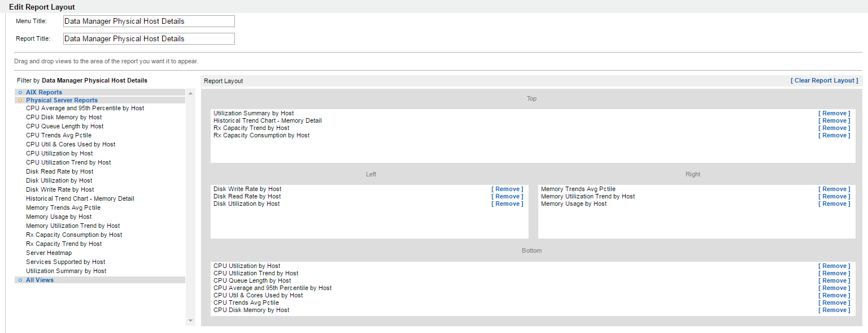Image resolution: width=868 pixels, height=333 pixels.
Task: Click scroll up arrow in views list
Action: [x=190, y=93]
